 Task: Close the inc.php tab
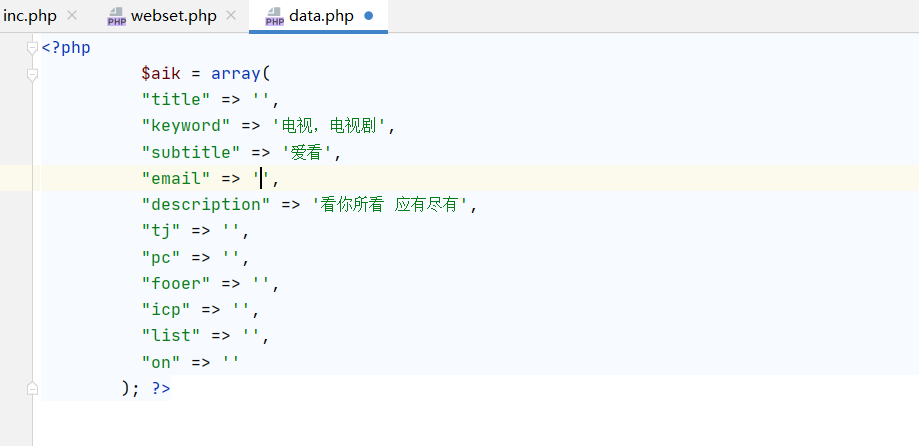click(x=72, y=16)
